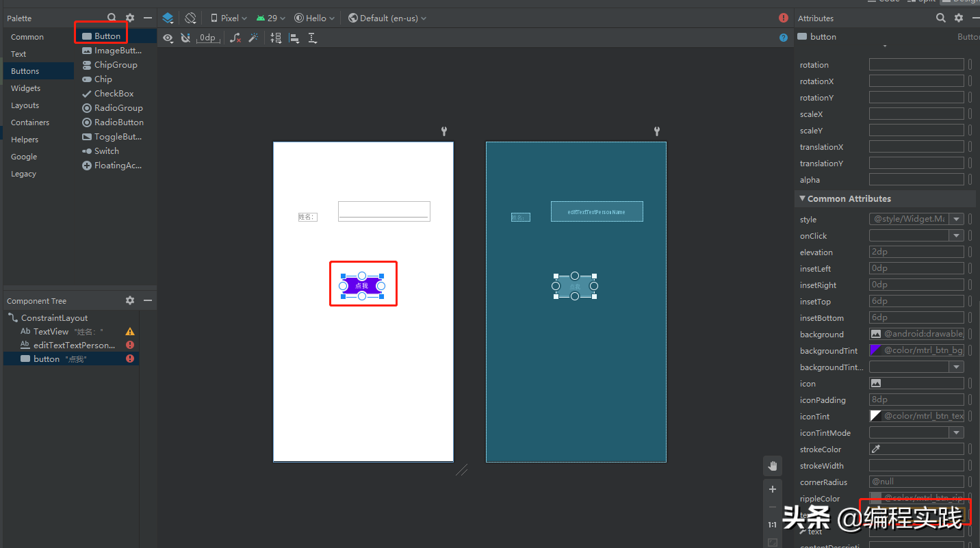Click the iconTint white color swatch
The width and height of the screenshot is (980, 548).
point(875,417)
